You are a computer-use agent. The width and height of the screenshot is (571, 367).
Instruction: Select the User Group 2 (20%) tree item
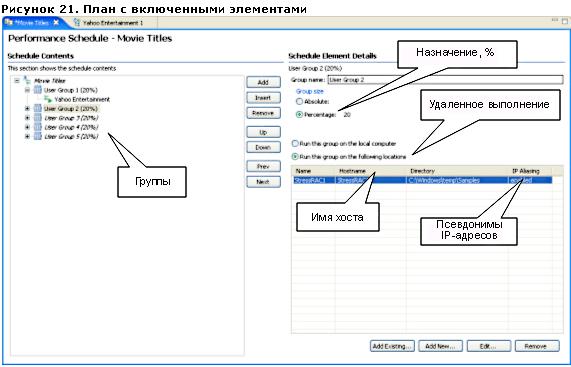tap(71, 108)
